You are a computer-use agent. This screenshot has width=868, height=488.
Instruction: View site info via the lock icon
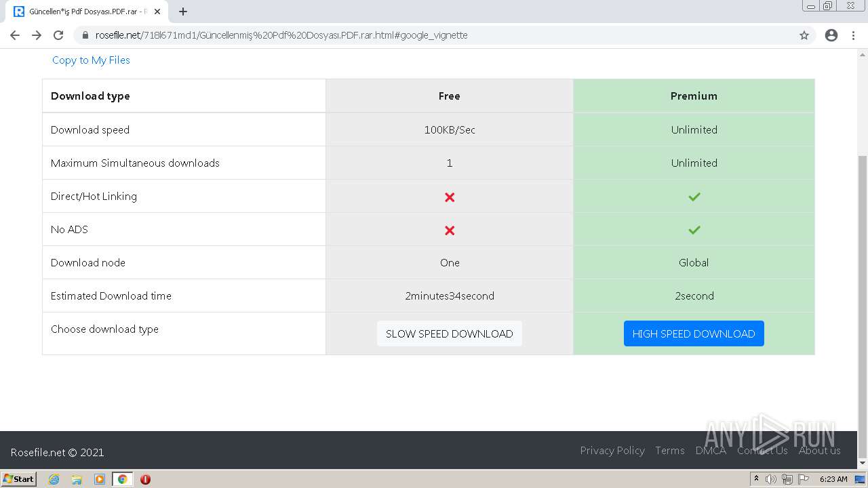[85, 35]
